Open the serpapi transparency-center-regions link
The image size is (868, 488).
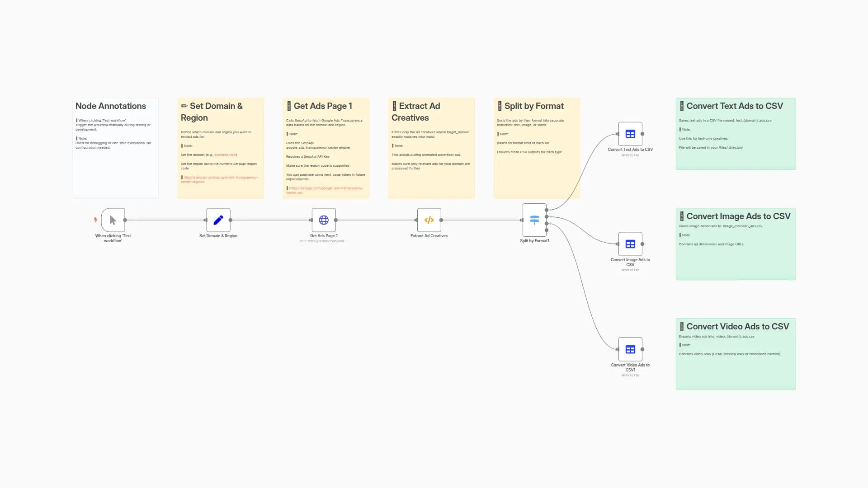(220, 179)
